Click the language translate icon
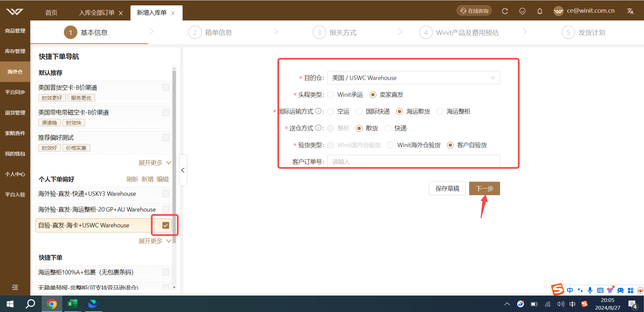 tap(630, 11)
